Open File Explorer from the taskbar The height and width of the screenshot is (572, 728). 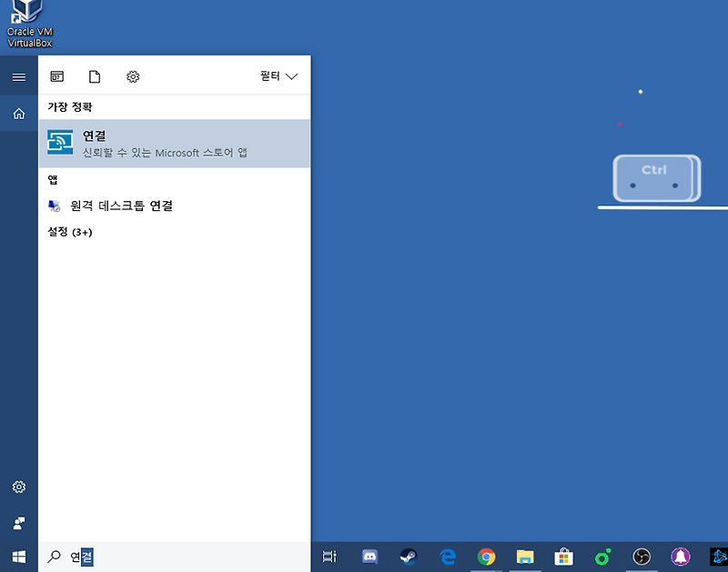[x=525, y=557]
